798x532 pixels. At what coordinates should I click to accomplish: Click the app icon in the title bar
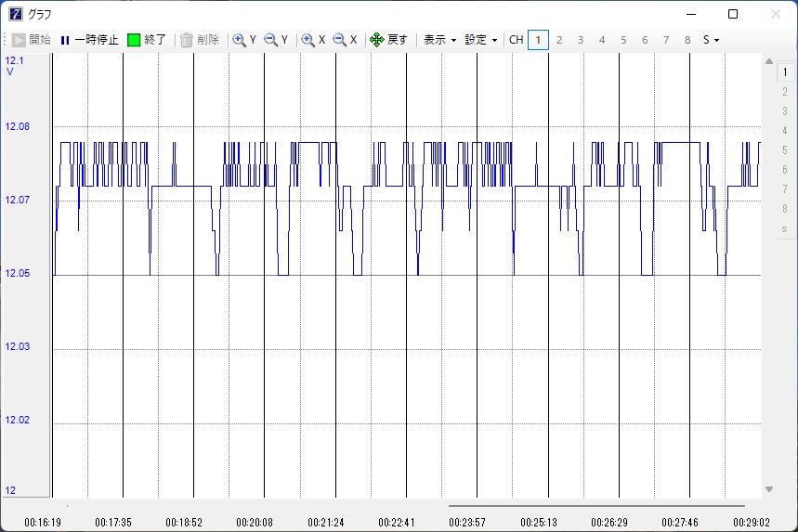pyautogui.click(x=15, y=14)
